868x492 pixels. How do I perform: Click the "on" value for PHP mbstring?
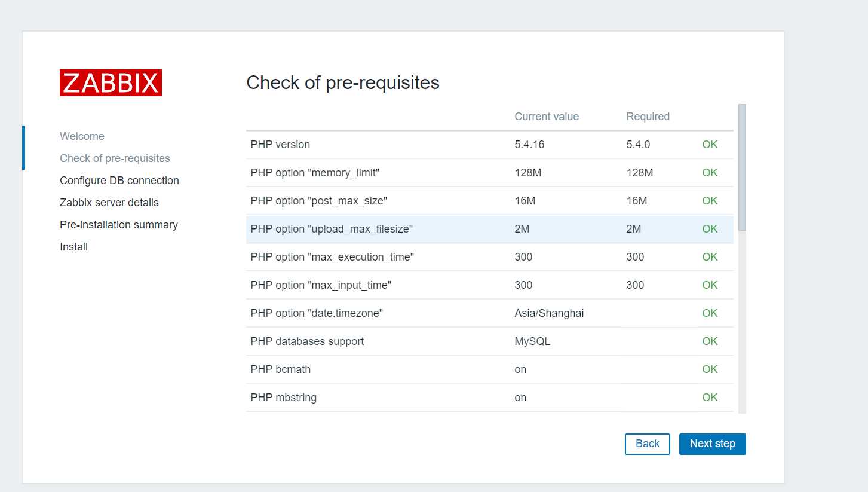[520, 398]
